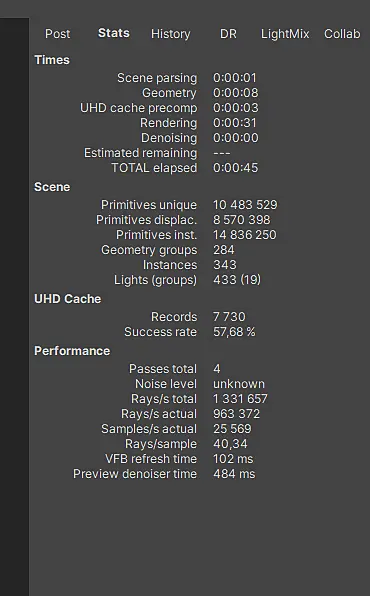Image resolution: width=370 pixels, height=596 pixels.
Task: Open the Collab tab
Action: click(342, 34)
